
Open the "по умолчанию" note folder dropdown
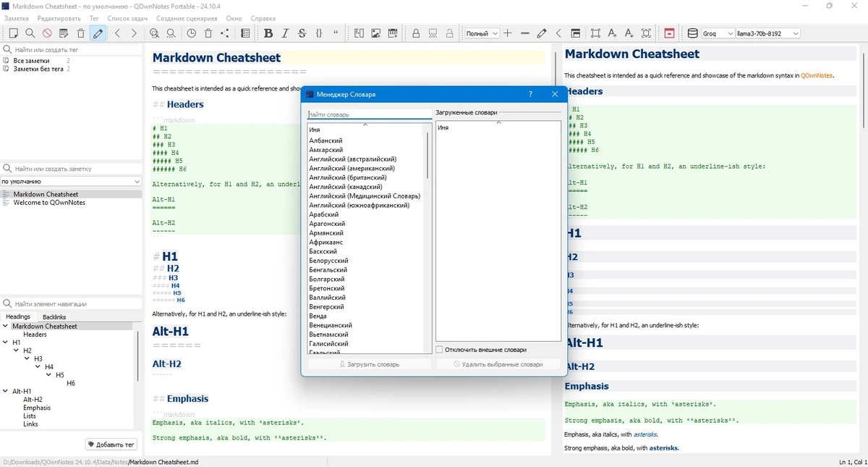click(71, 181)
